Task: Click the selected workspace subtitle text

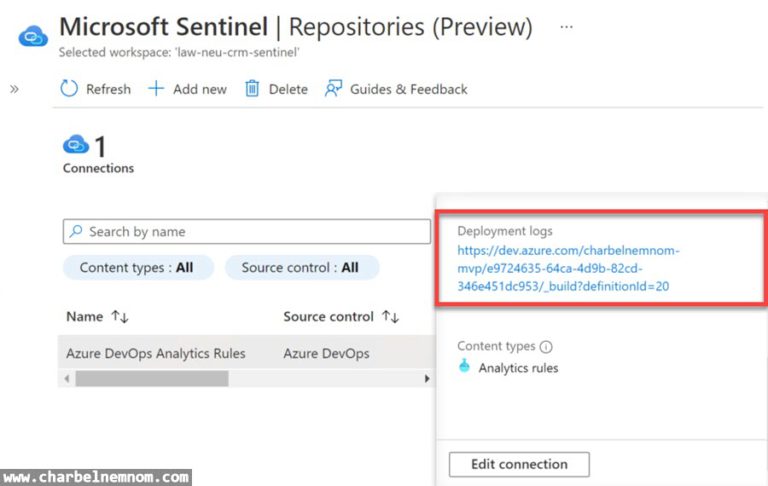Action: click(x=179, y=52)
